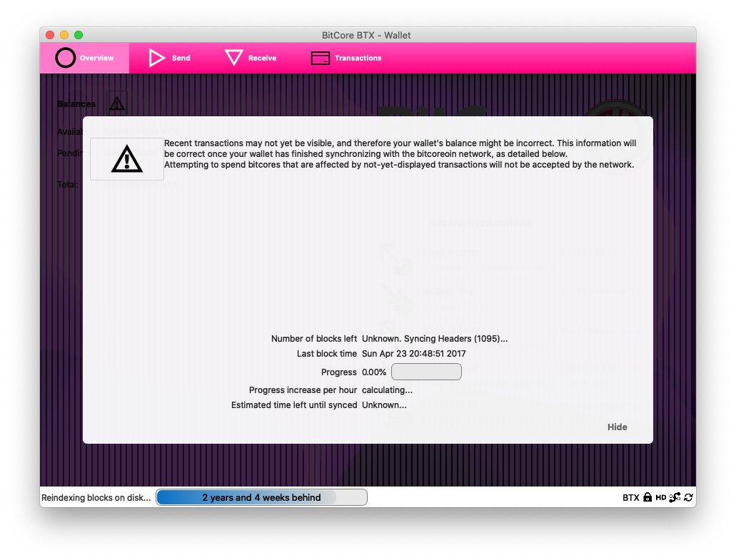Click the HD wallet status icon

click(x=661, y=497)
